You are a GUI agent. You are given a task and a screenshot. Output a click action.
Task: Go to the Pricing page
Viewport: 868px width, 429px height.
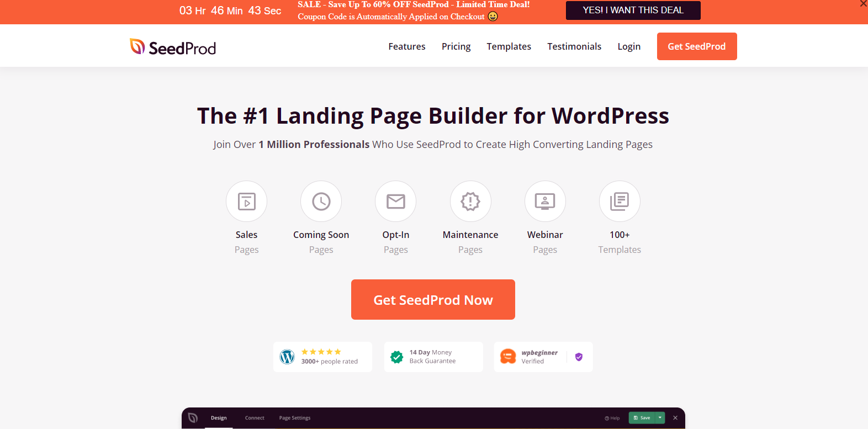pyautogui.click(x=456, y=46)
